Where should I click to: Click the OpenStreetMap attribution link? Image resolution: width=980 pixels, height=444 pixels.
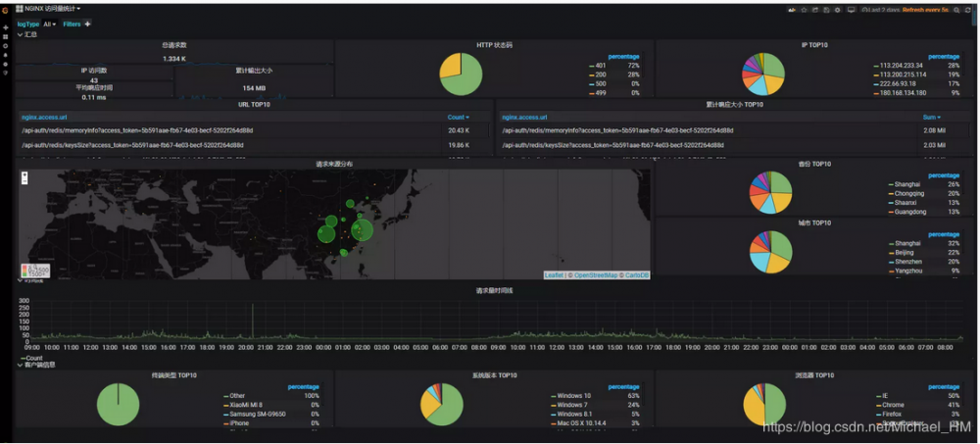click(596, 275)
